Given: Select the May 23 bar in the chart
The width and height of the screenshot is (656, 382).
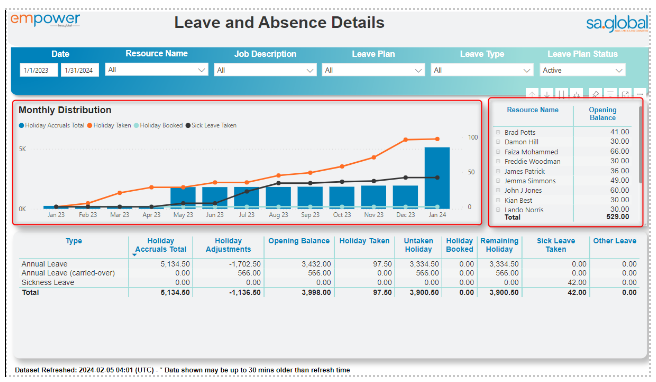Looking at the screenshot, I should coord(183,197).
